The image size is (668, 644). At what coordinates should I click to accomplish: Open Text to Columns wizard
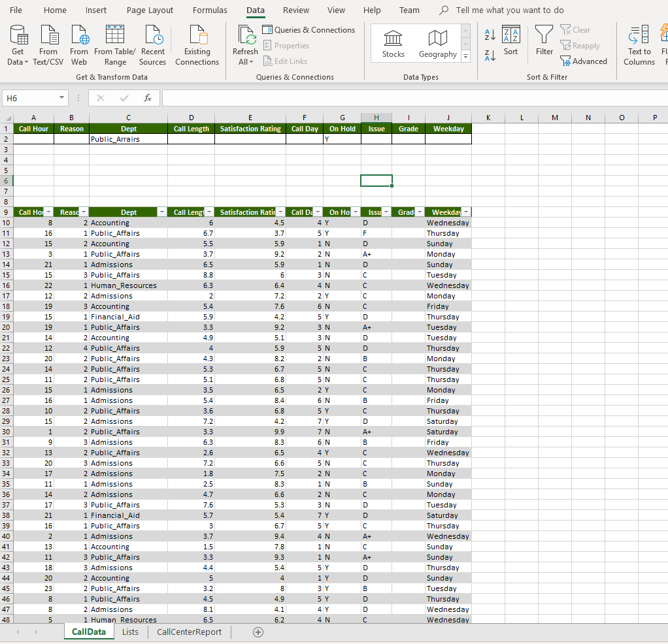(x=639, y=44)
